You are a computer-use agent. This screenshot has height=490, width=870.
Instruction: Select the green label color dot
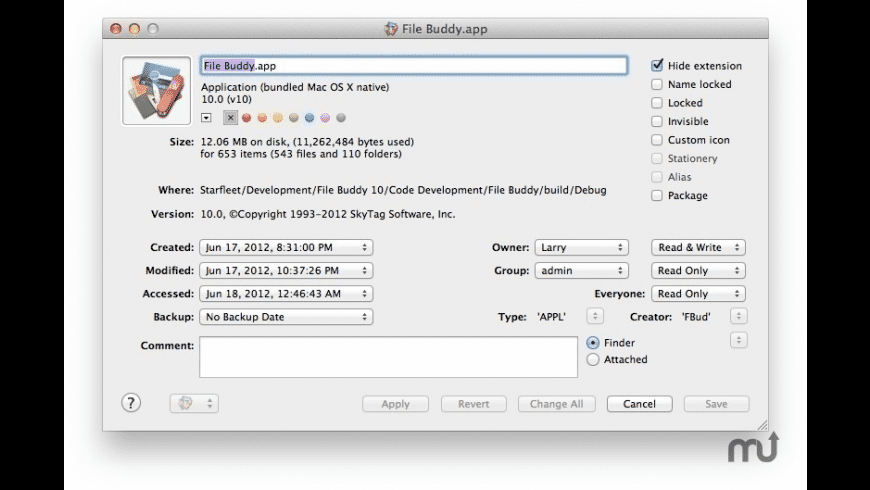click(x=294, y=118)
